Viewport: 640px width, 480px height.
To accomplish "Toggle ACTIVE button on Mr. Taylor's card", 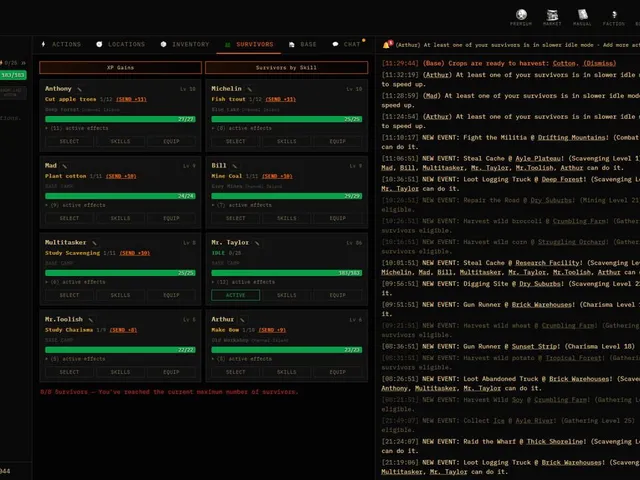I will click(236, 295).
